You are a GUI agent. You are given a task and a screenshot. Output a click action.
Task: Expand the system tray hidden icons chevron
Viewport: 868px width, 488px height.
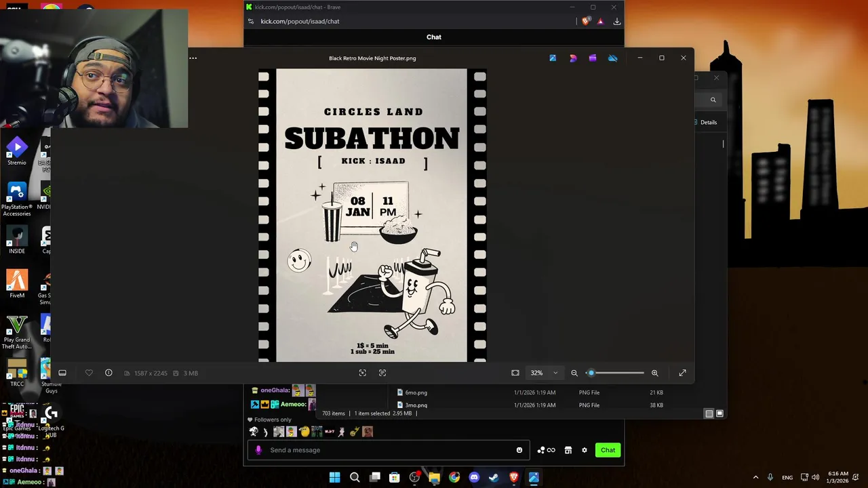click(x=755, y=477)
